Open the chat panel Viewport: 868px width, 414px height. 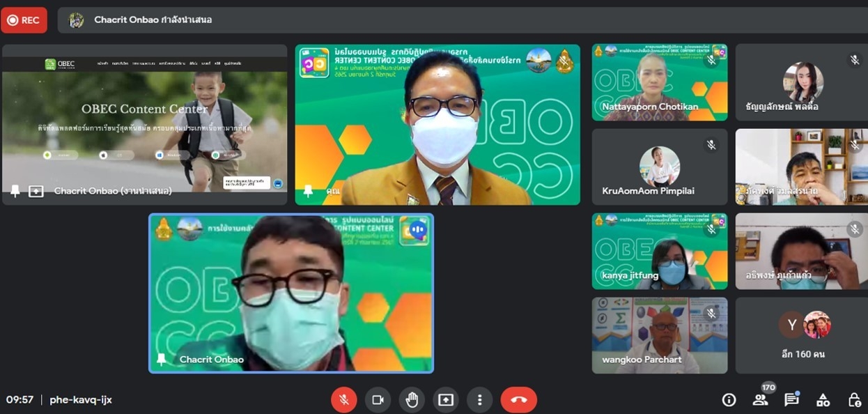pos(791,399)
